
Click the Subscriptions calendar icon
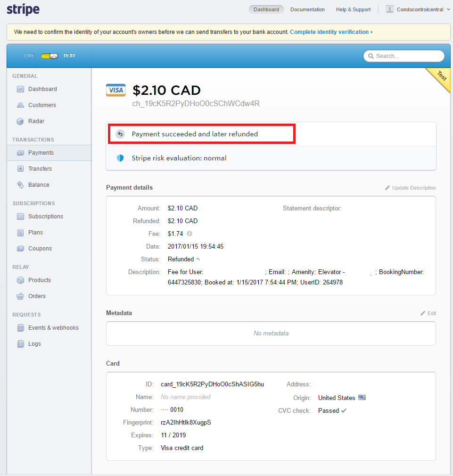point(20,217)
